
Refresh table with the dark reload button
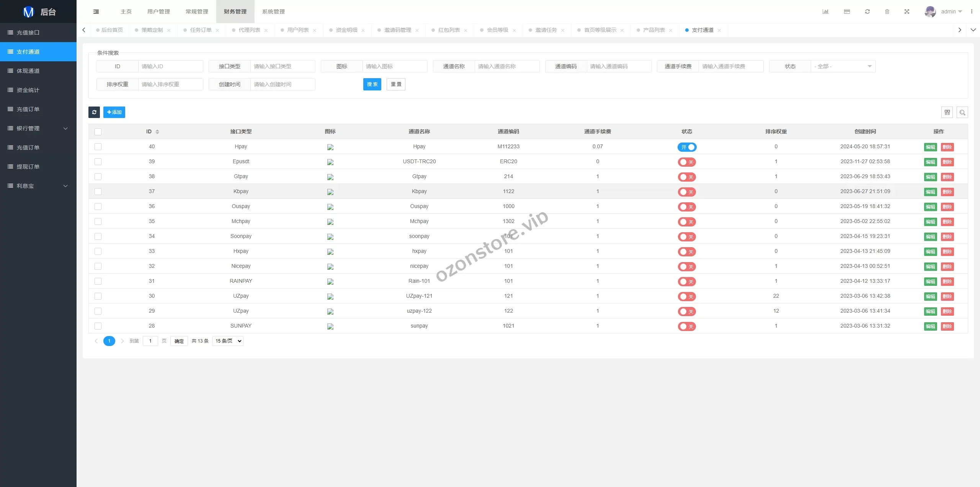coord(94,112)
